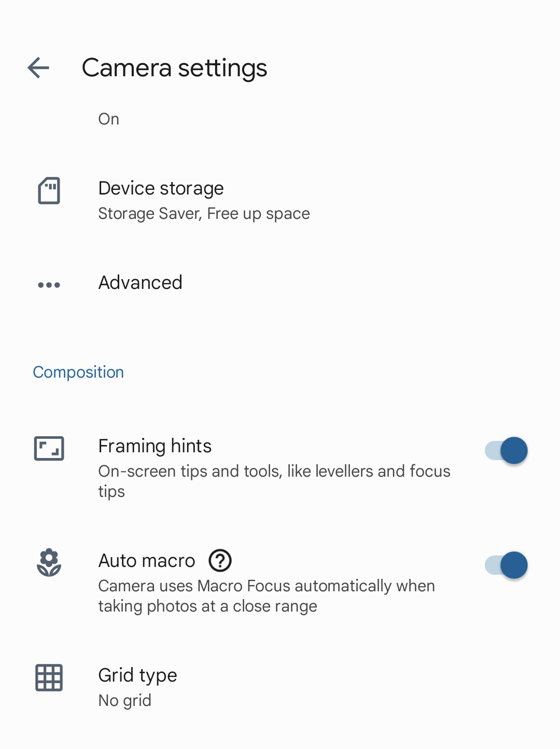Select the Composition section header
The width and height of the screenshot is (560, 749).
coord(78,372)
